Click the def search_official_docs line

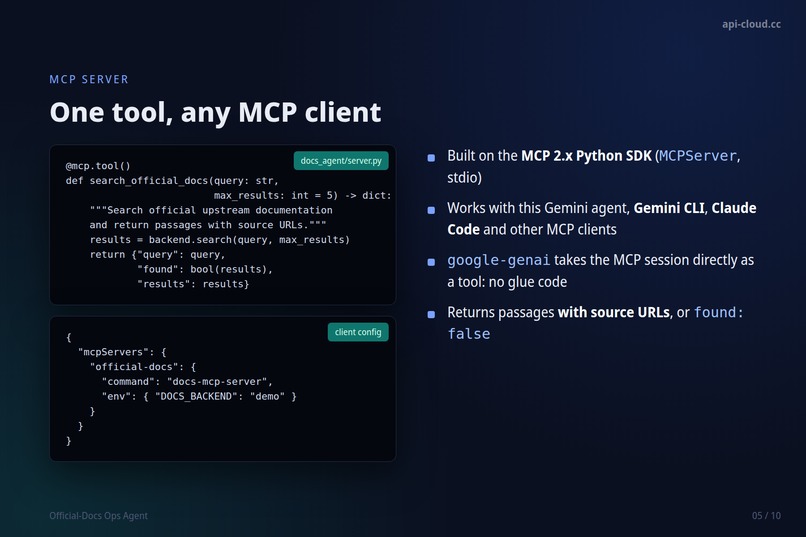pyautogui.click(x=172, y=180)
